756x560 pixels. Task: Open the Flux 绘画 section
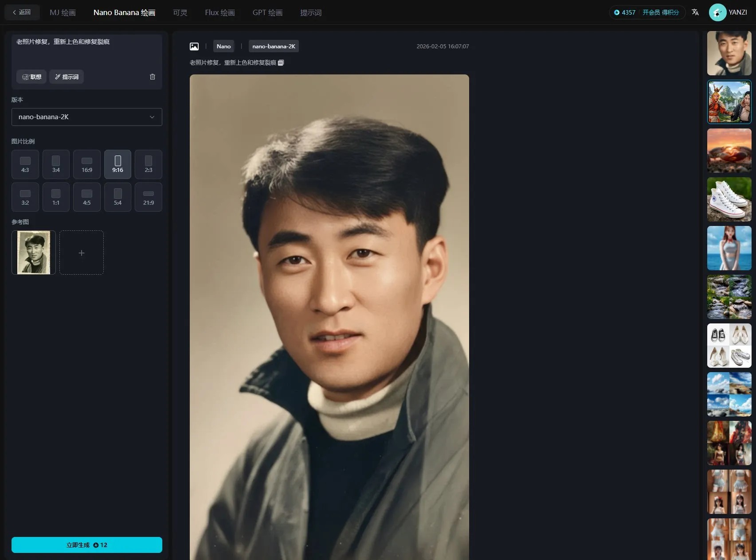[x=219, y=12]
